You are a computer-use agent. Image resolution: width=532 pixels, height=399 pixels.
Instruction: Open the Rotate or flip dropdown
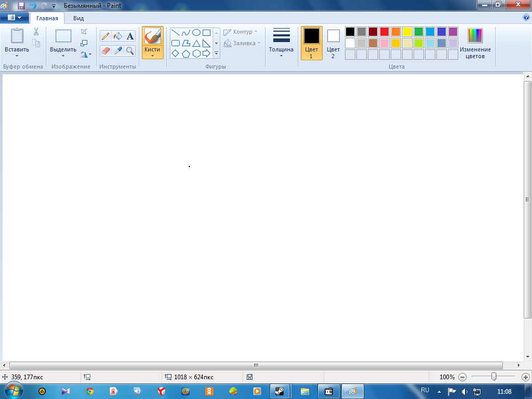point(86,54)
